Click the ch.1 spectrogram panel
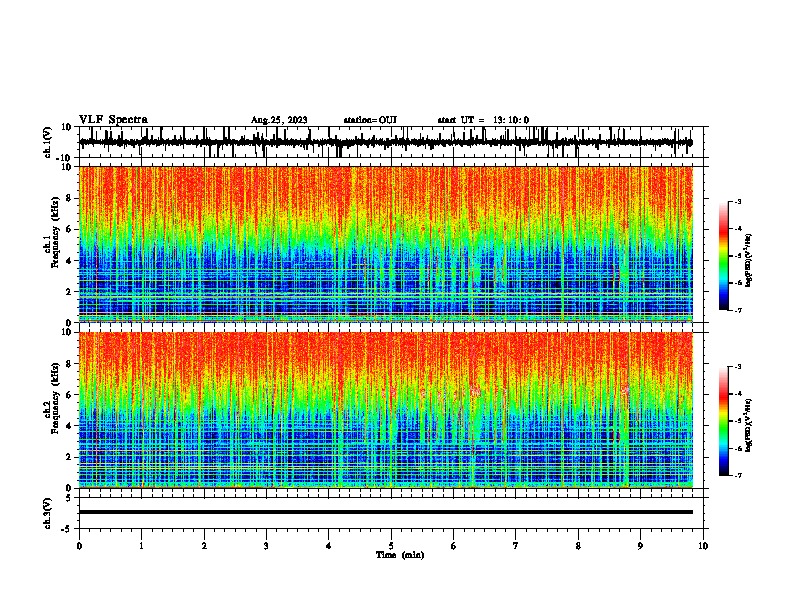Screen dimensions: 792x612 tap(386, 244)
